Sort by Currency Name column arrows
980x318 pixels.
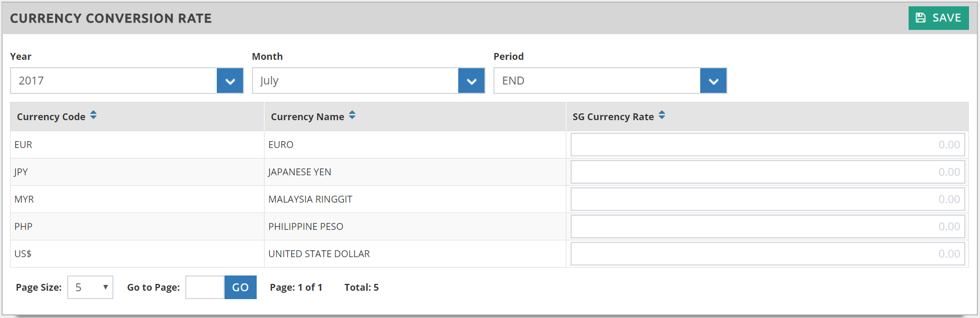pos(352,115)
